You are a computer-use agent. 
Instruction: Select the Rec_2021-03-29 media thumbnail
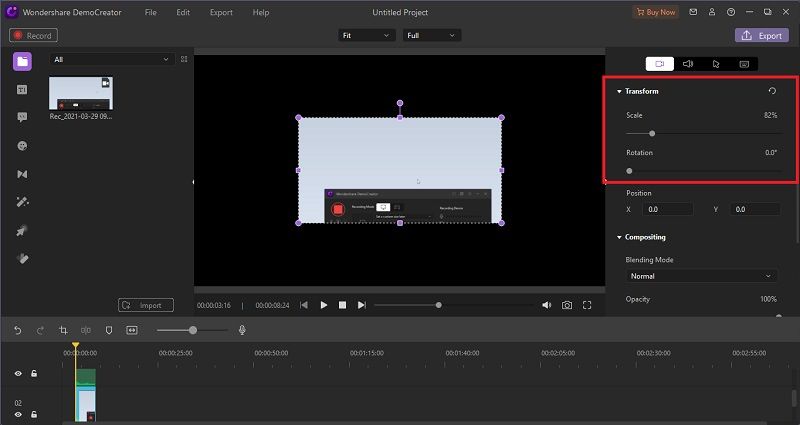[81, 93]
